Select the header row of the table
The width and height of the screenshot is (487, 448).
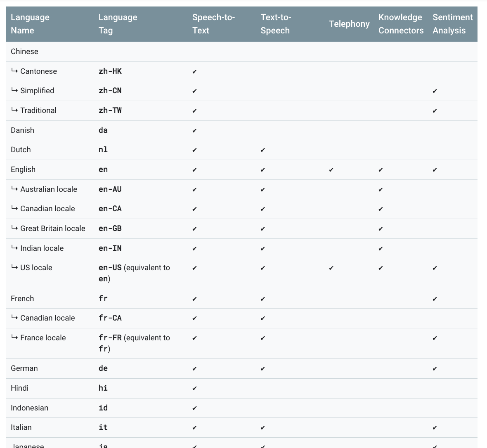(x=243, y=24)
